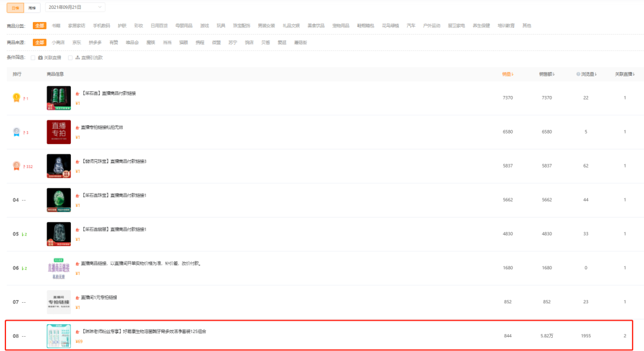Click the 1955 views cell

tap(586, 336)
